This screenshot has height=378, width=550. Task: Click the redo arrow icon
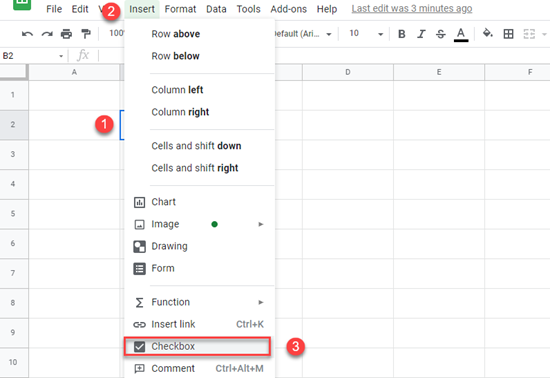tap(47, 34)
